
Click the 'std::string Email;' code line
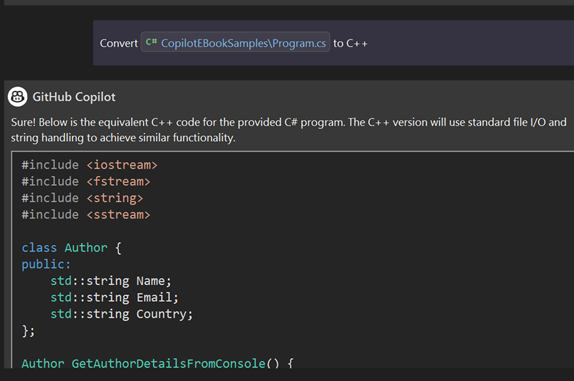114,297
